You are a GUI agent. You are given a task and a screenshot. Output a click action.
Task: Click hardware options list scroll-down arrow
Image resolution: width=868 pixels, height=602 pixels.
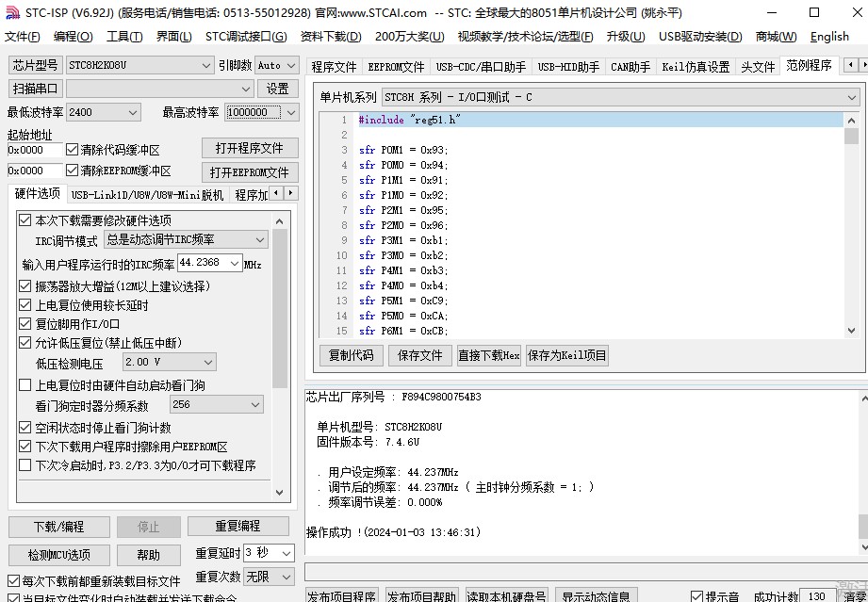tap(280, 492)
